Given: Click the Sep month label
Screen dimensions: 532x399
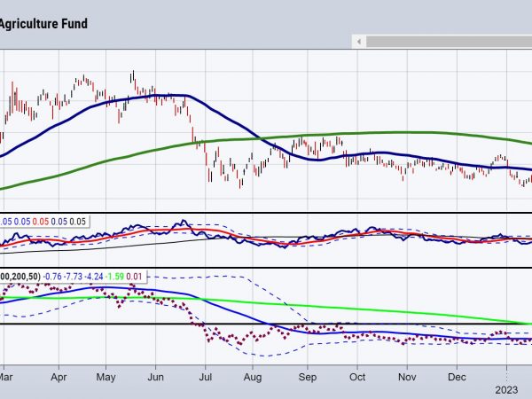Looking at the screenshot, I should 308,377.
